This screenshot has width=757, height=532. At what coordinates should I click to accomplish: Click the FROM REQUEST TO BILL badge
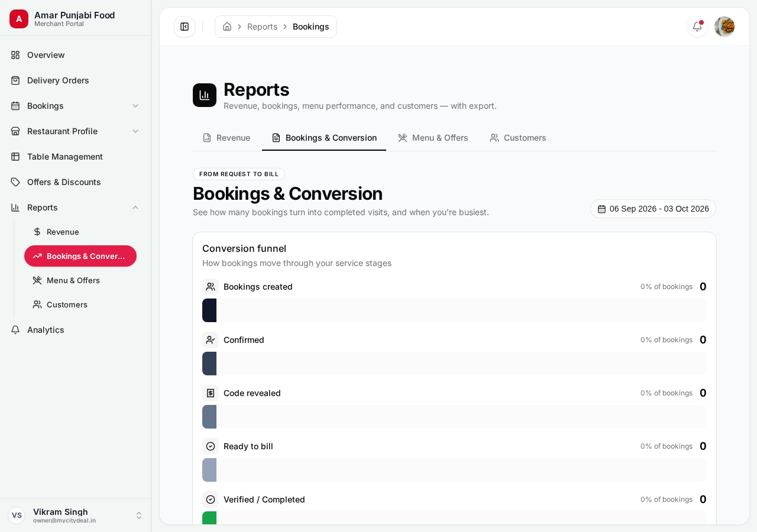239,174
